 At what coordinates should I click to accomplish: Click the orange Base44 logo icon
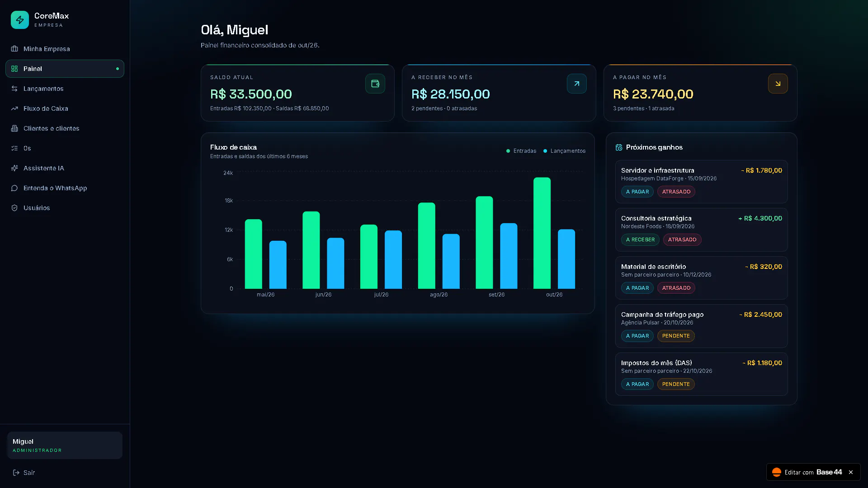click(x=777, y=472)
